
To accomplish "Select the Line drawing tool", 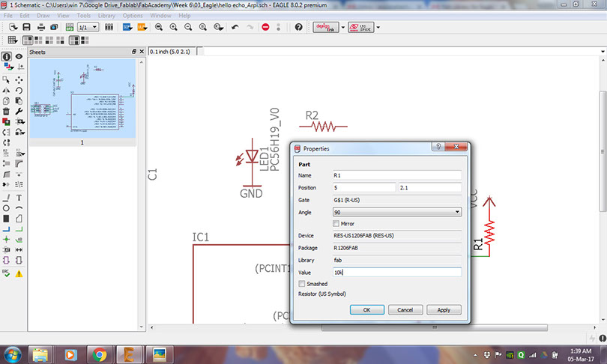I will tap(6, 198).
